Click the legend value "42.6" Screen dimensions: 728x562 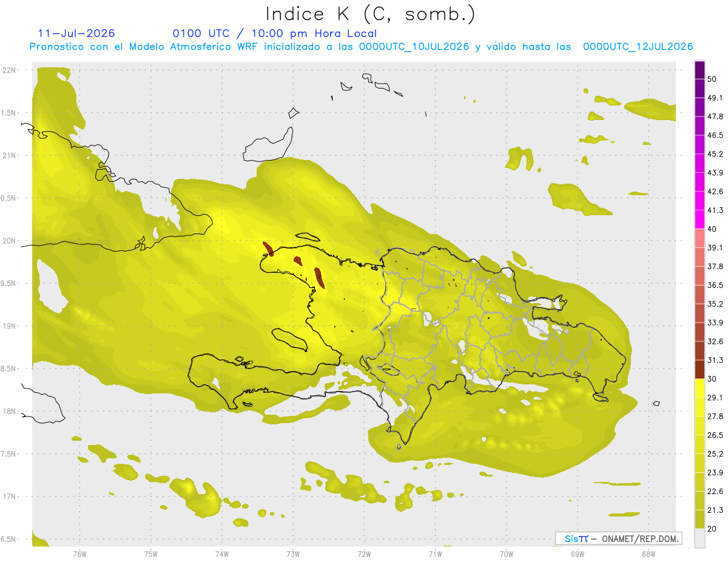tap(715, 192)
